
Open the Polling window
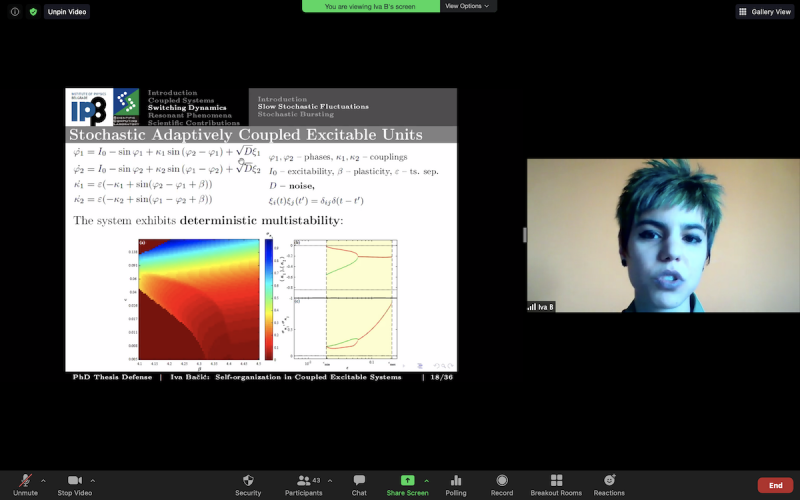coord(456,484)
